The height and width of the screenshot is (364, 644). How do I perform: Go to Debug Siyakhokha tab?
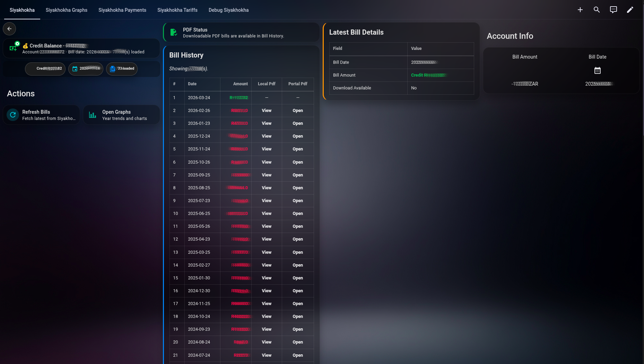tap(229, 10)
